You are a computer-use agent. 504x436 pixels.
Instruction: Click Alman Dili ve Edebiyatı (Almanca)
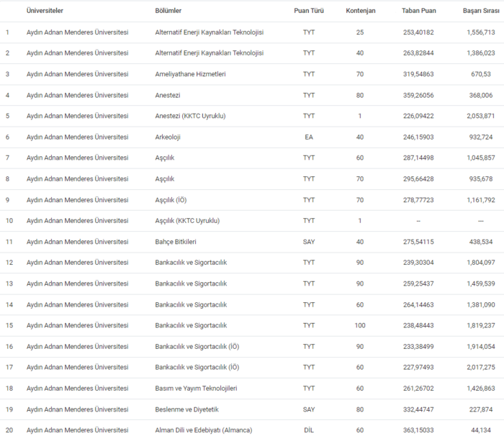pyautogui.click(x=204, y=430)
